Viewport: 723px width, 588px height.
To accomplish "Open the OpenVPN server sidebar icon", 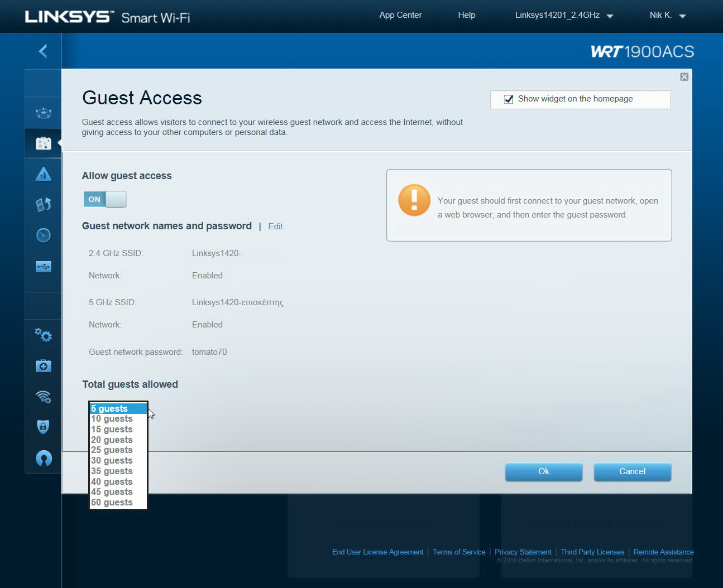I will pyautogui.click(x=44, y=458).
